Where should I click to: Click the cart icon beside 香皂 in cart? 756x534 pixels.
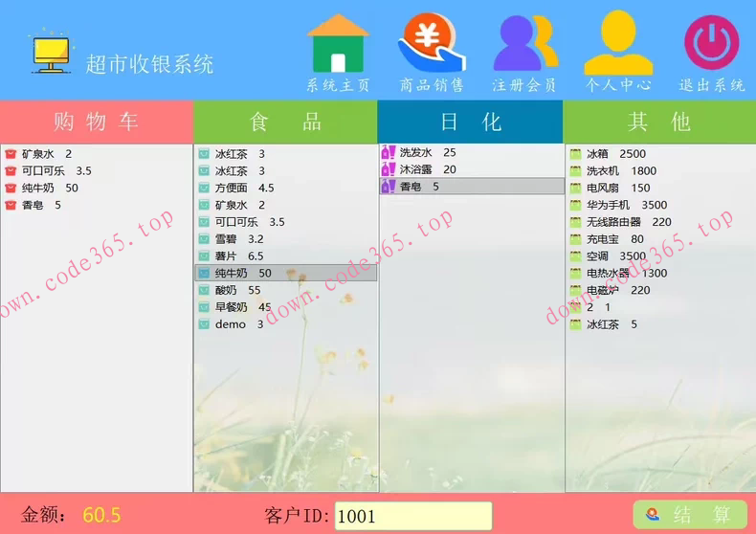click(11, 206)
